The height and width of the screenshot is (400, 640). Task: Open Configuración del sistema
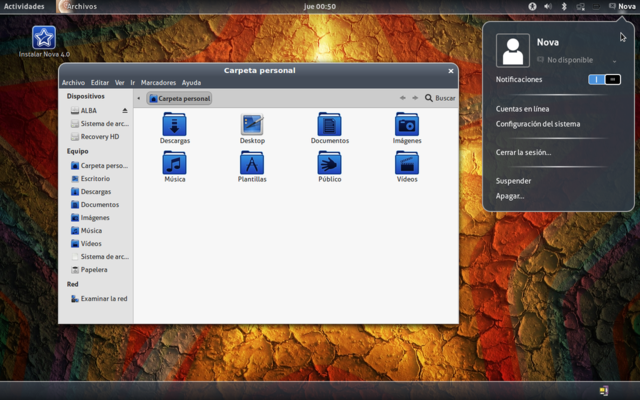point(538,124)
